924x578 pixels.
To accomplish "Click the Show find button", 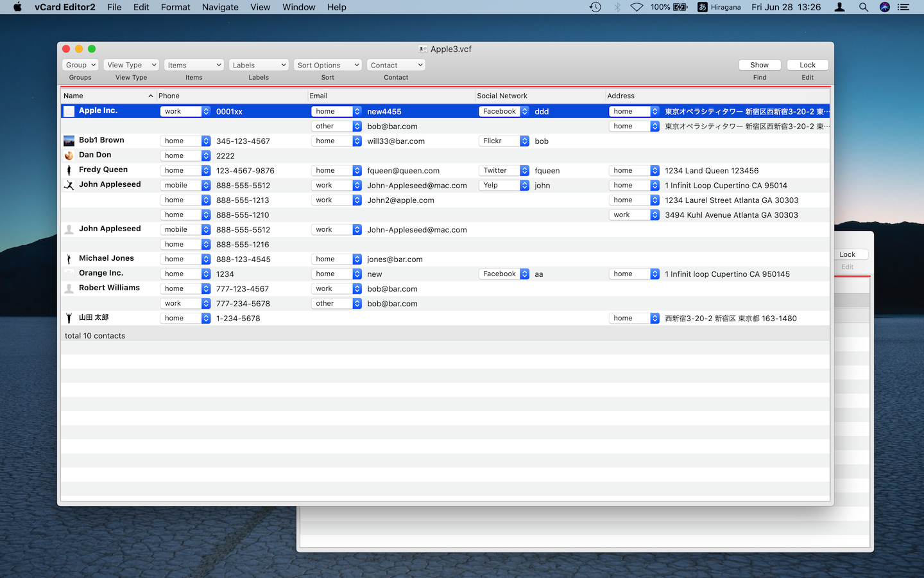I will coord(760,65).
